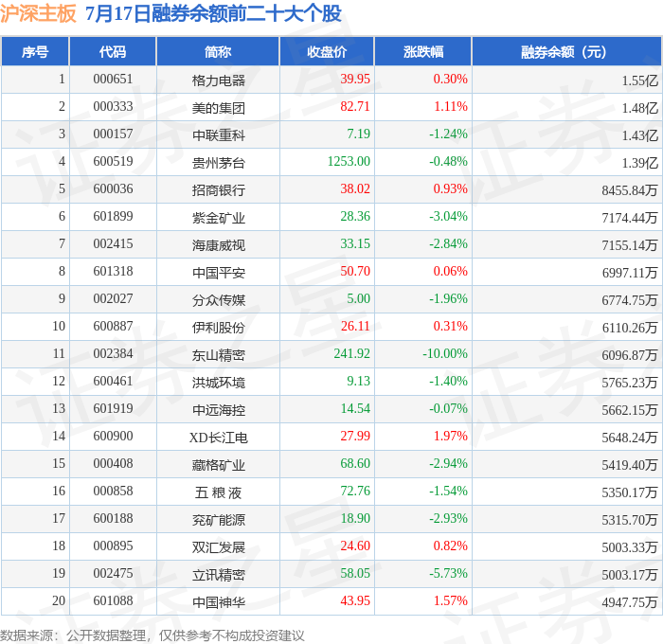Click the 序号 column header
The image size is (663, 644).
(x=35, y=51)
